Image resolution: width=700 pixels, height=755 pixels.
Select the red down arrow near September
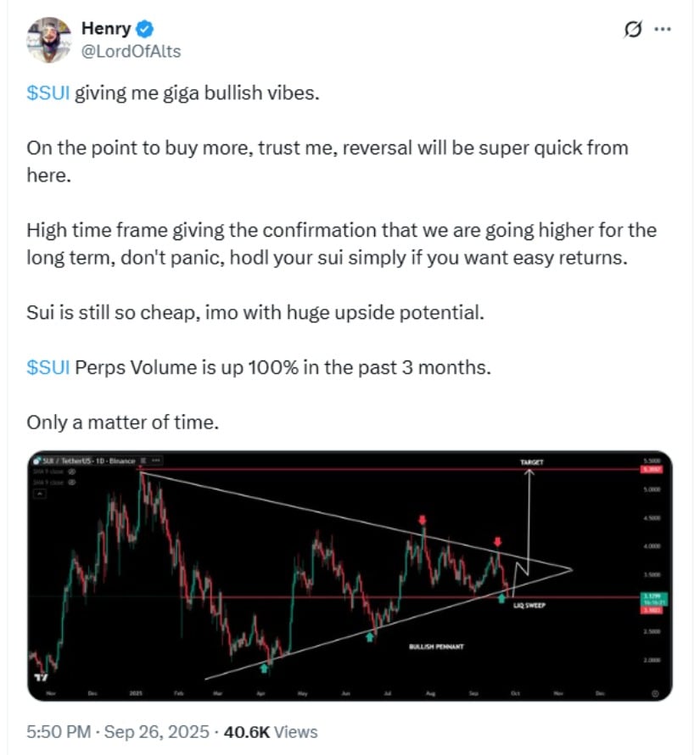pos(498,540)
